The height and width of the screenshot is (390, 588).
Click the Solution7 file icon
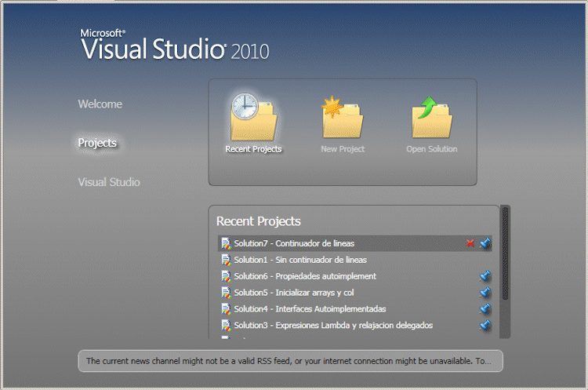(226, 243)
